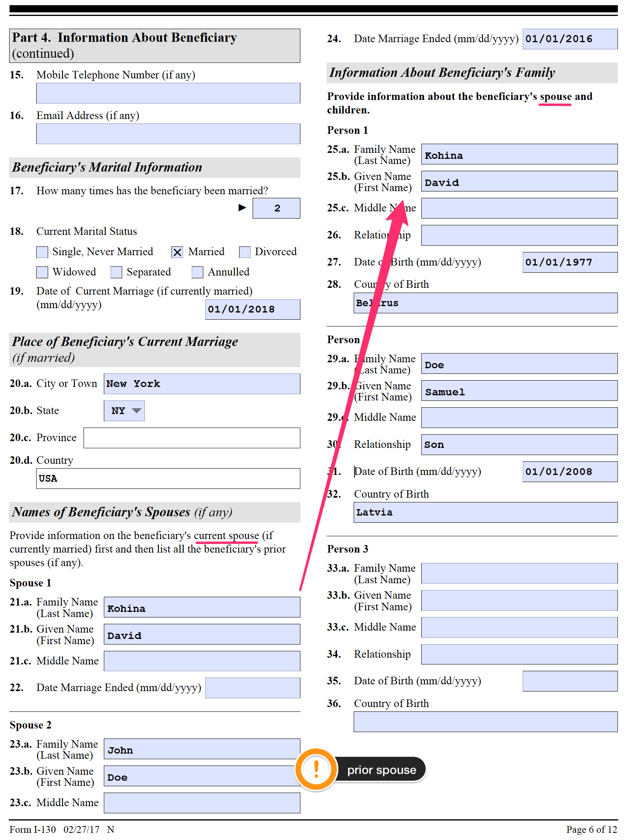The image size is (627, 840).
Task: Click the prior spouse annotation label
Action: (382, 770)
